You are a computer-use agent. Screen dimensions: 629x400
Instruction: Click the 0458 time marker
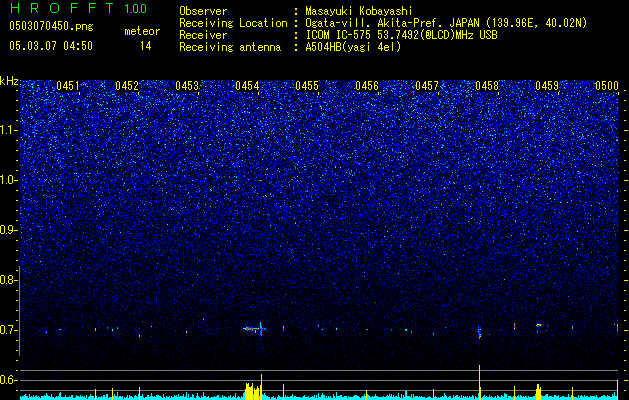[487, 86]
